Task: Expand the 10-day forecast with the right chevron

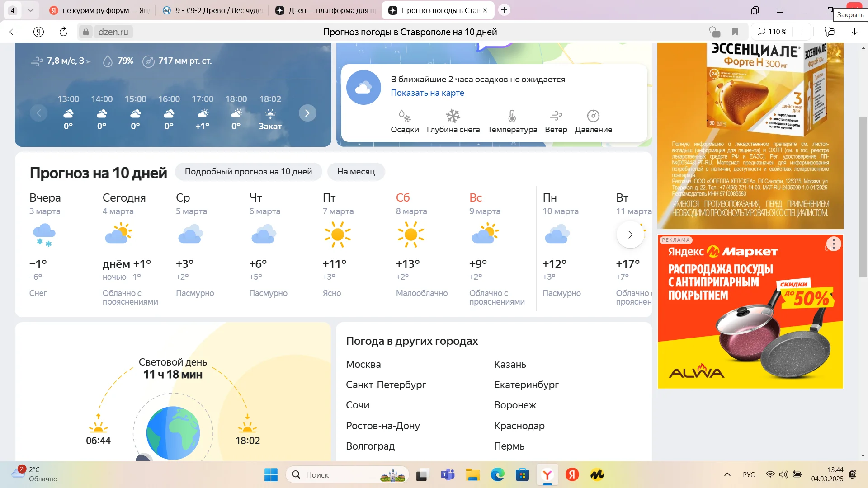Action: tap(630, 235)
